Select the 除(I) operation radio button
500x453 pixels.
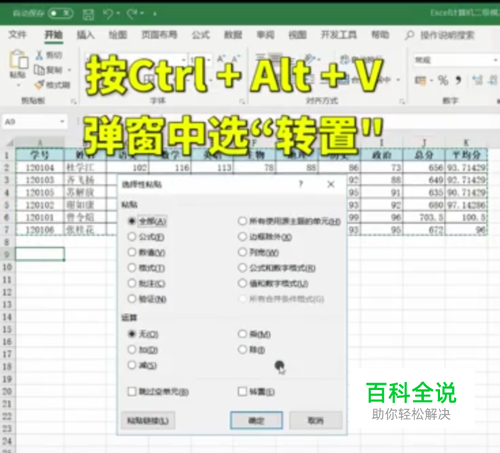242,349
